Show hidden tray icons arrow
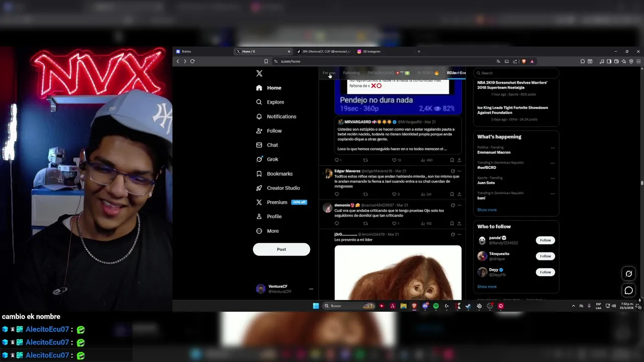Screen dimensions: 644x362 tap(573, 306)
